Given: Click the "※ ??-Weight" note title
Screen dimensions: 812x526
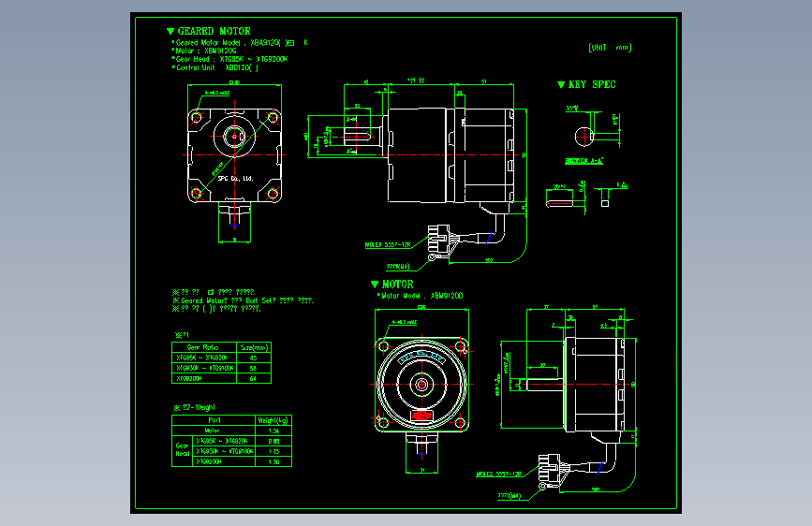Looking at the screenshot, I should (194, 407).
